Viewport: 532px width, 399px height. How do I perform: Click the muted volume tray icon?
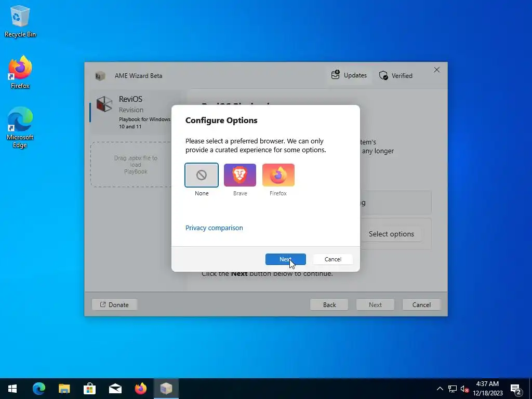[464, 389]
